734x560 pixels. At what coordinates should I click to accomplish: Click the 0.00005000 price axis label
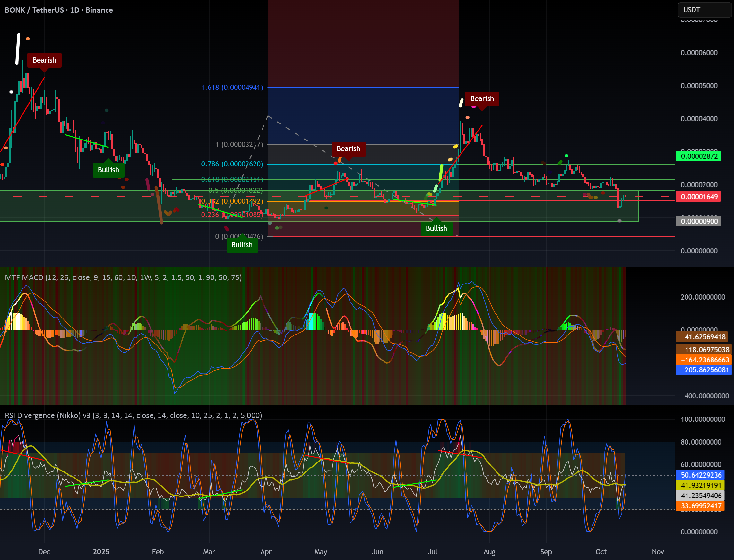[x=699, y=86]
